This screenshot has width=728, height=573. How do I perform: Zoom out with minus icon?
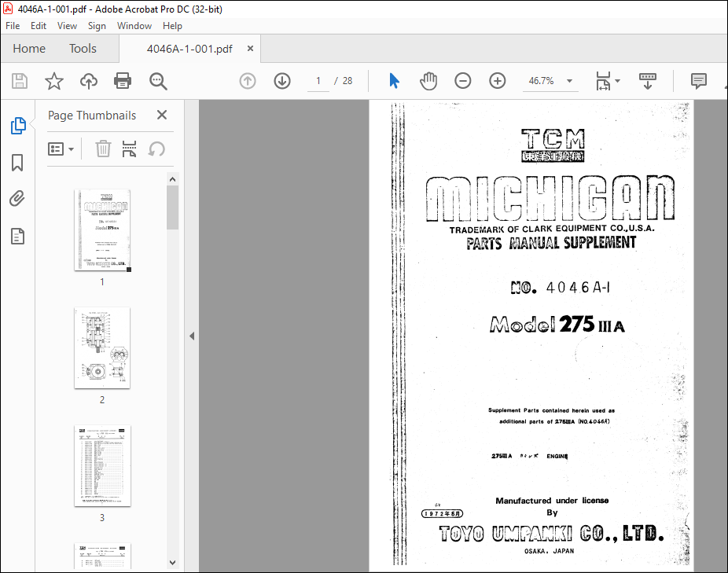pyautogui.click(x=463, y=81)
